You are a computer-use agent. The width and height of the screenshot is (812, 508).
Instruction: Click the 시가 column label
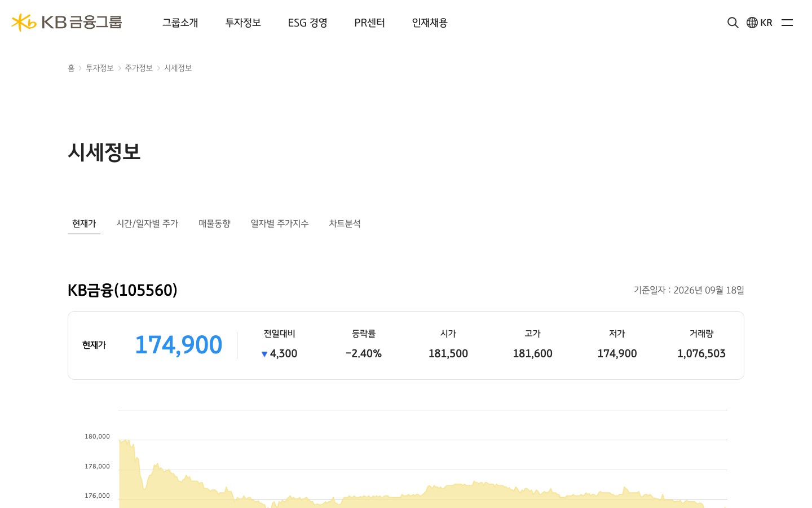coord(448,334)
